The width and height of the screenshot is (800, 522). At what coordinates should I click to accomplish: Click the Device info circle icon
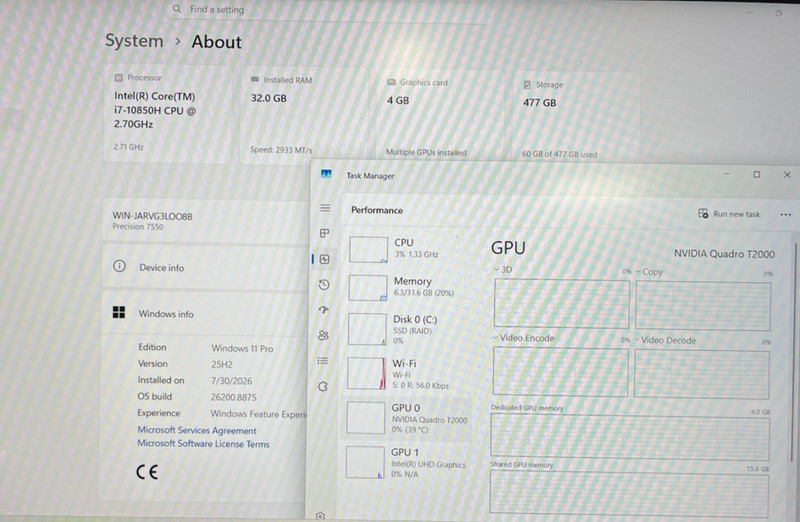pos(119,266)
